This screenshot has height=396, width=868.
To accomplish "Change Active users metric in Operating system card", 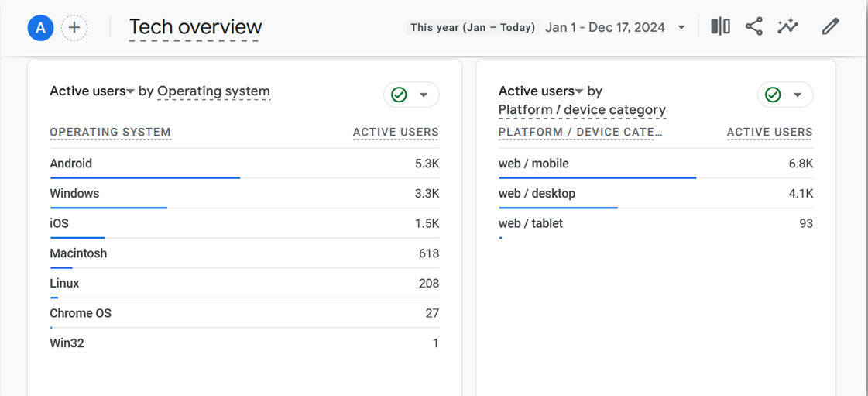I will coord(92,91).
